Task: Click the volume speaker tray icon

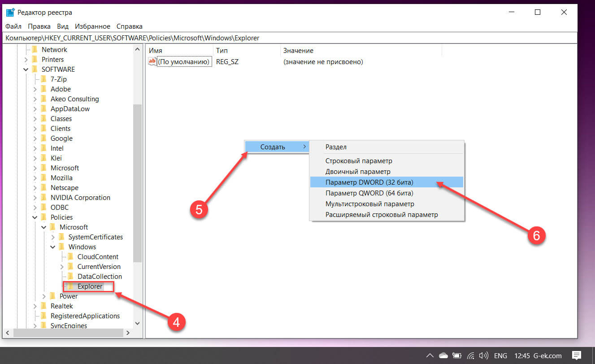Action: click(483, 356)
